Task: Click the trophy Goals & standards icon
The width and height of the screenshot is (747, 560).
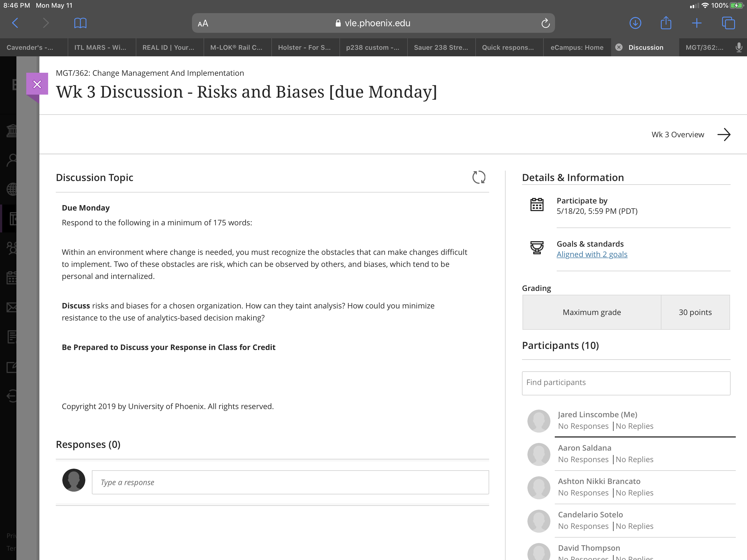Action: tap(537, 247)
